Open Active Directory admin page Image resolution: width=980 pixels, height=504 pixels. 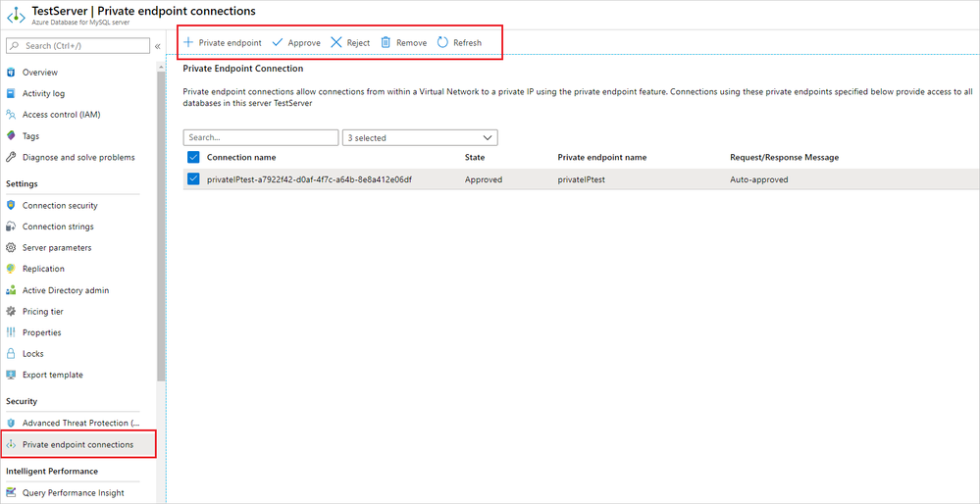(x=66, y=290)
